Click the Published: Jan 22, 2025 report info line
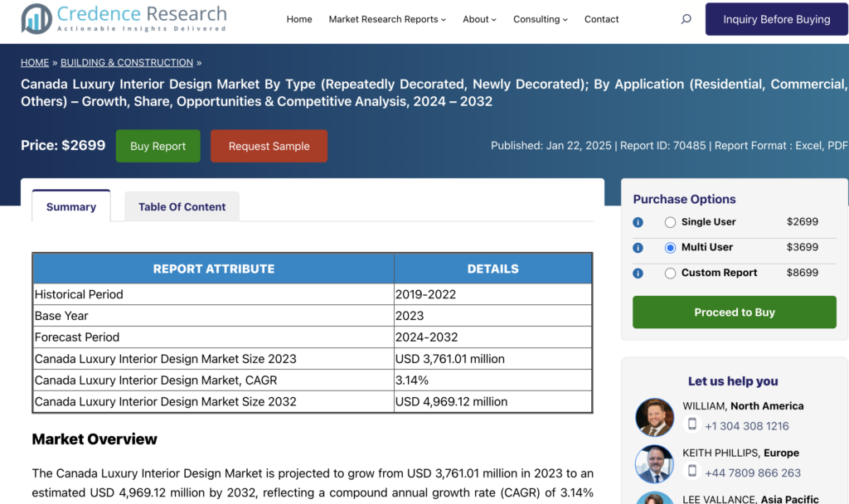Image resolution: width=849 pixels, height=504 pixels. (669, 146)
